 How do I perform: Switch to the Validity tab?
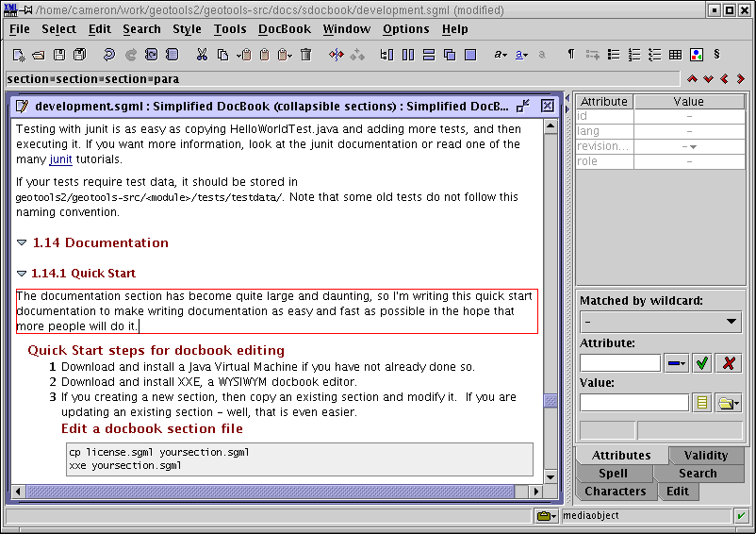706,456
